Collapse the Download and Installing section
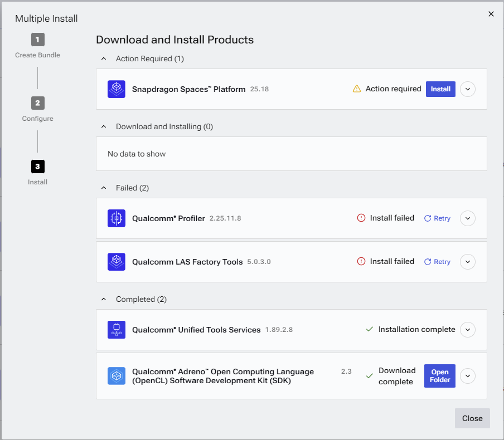504x440 pixels. coord(104,126)
